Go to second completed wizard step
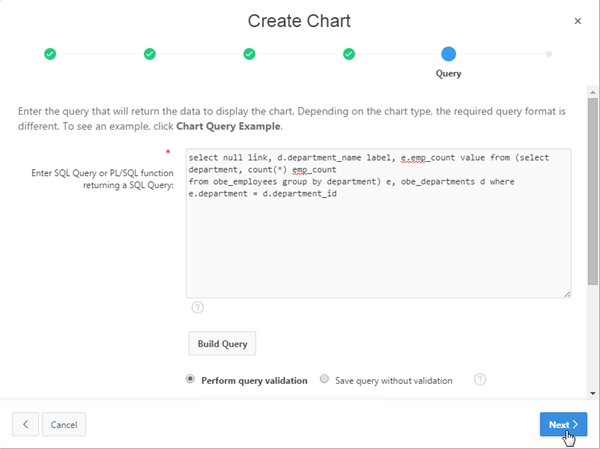The image size is (600, 449). (x=150, y=54)
